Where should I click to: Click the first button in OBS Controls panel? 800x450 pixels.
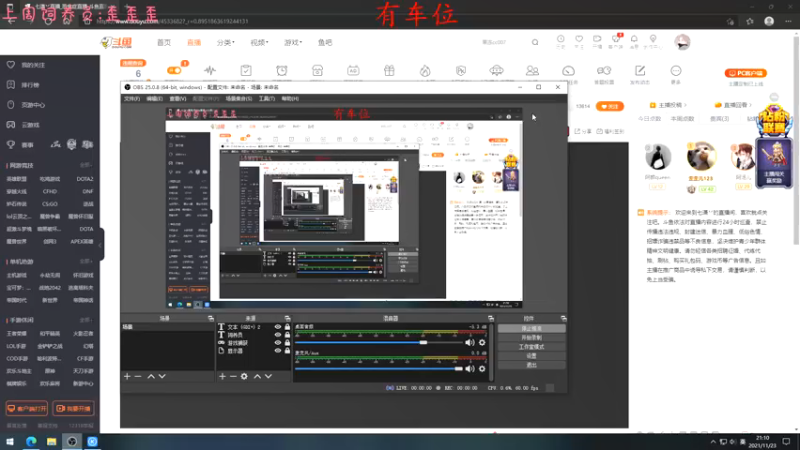[x=531, y=329]
